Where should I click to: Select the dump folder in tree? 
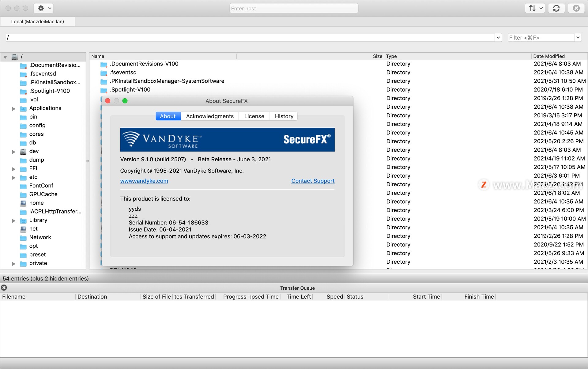[36, 160]
